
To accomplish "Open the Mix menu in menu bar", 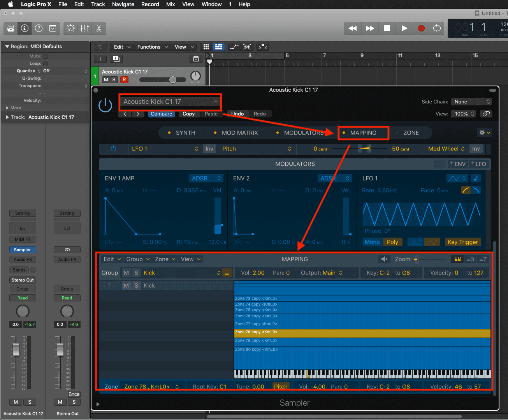I will [171, 4].
